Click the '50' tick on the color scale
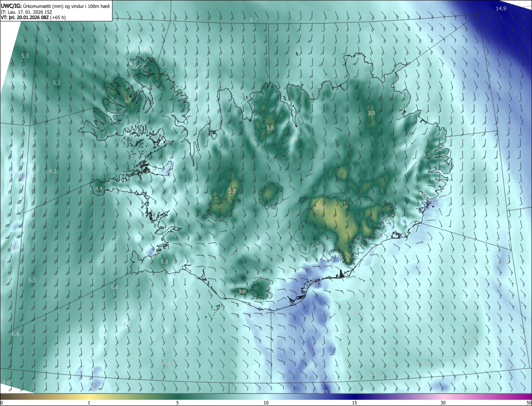The image size is (532, 406). pos(529,403)
